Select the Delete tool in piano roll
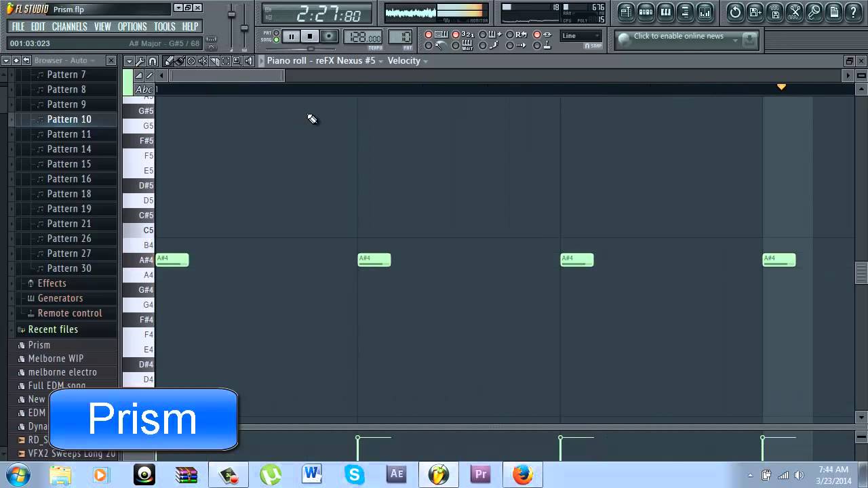The height and width of the screenshot is (488, 868). coord(191,61)
